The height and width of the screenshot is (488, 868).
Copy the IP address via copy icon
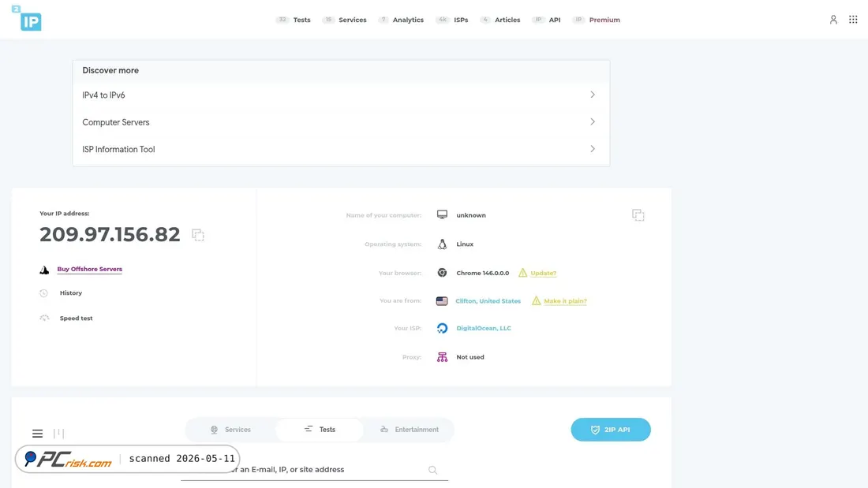[x=197, y=235]
